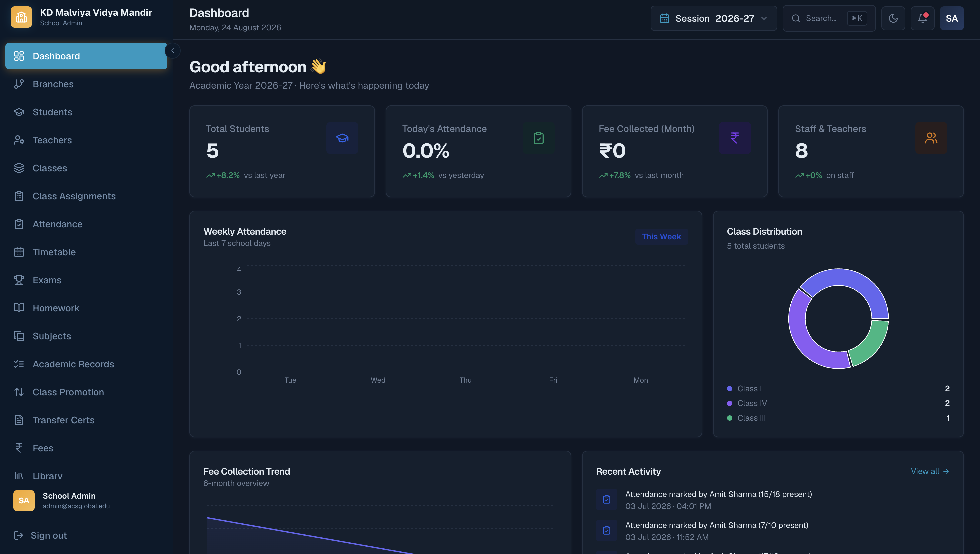The height and width of the screenshot is (554, 980).
Task: Select Class I legend entry
Action: 838,388
